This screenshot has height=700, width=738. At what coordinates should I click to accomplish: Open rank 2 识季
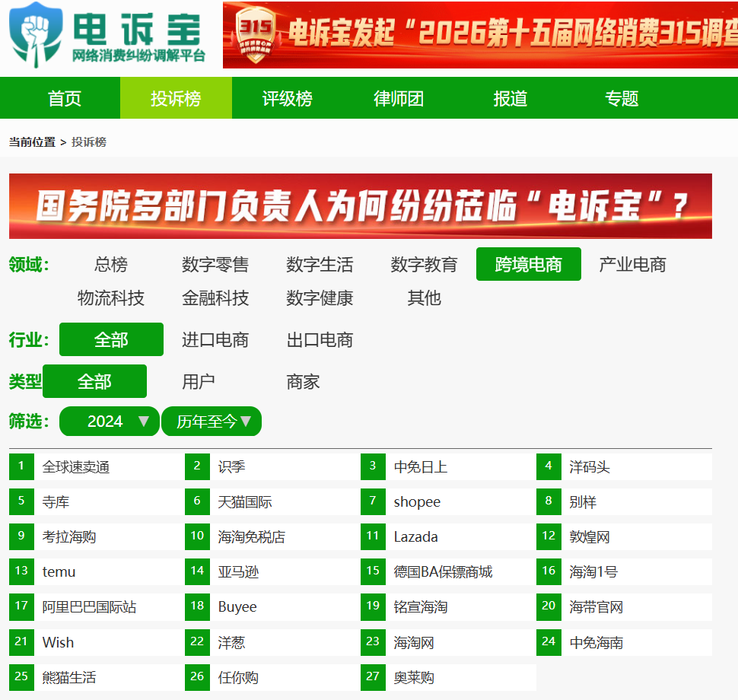pyautogui.click(x=272, y=467)
